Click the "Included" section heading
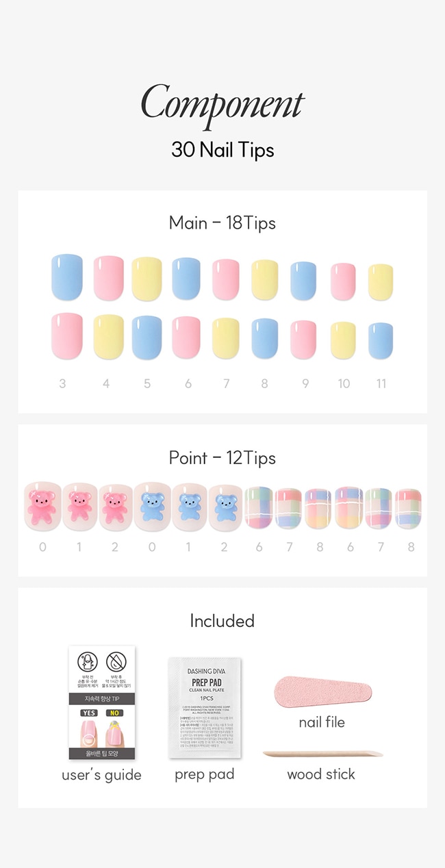This screenshot has height=868, width=445. coord(222,621)
